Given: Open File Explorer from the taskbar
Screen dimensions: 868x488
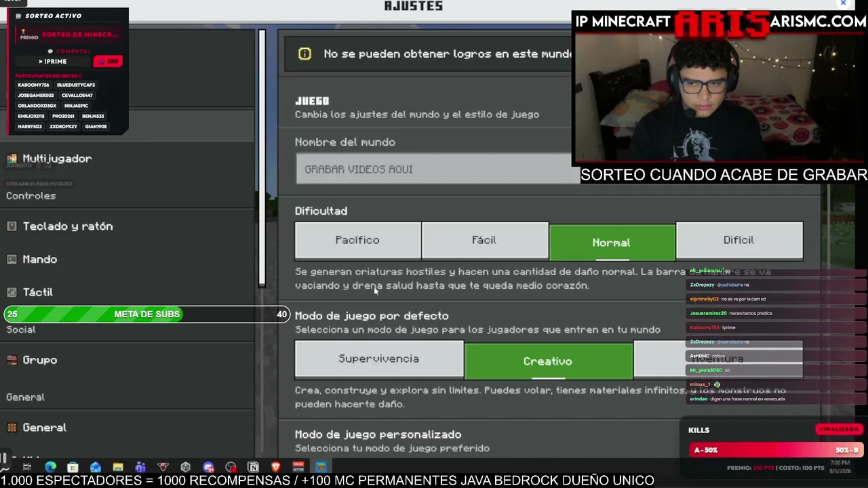Looking at the screenshot, I should point(118,467).
